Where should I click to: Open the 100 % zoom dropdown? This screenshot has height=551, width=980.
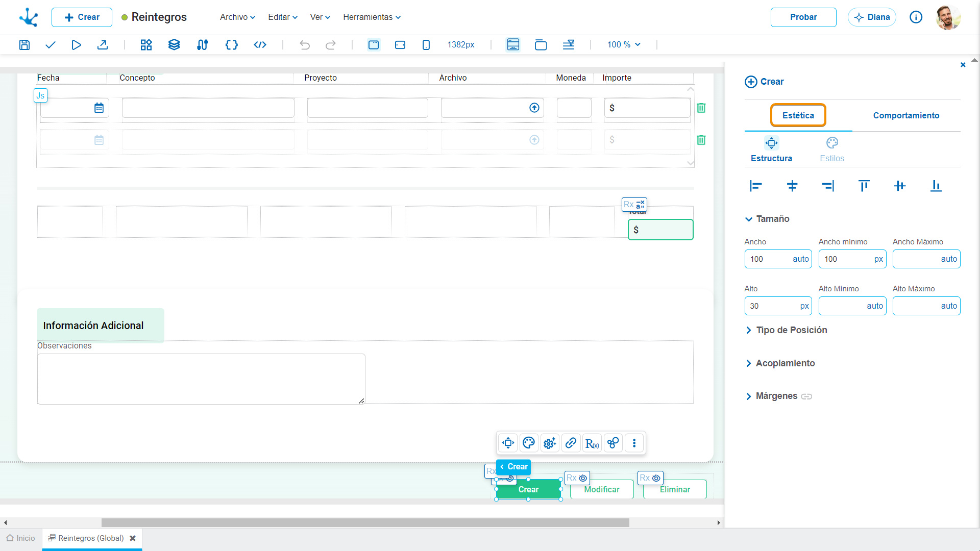624,45
